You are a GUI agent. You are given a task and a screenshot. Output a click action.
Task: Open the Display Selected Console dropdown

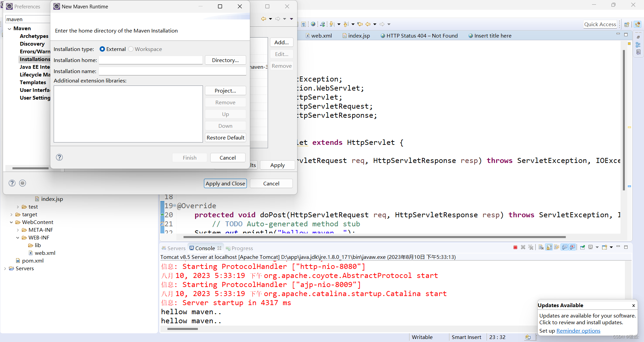pyautogui.click(x=597, y=247)
